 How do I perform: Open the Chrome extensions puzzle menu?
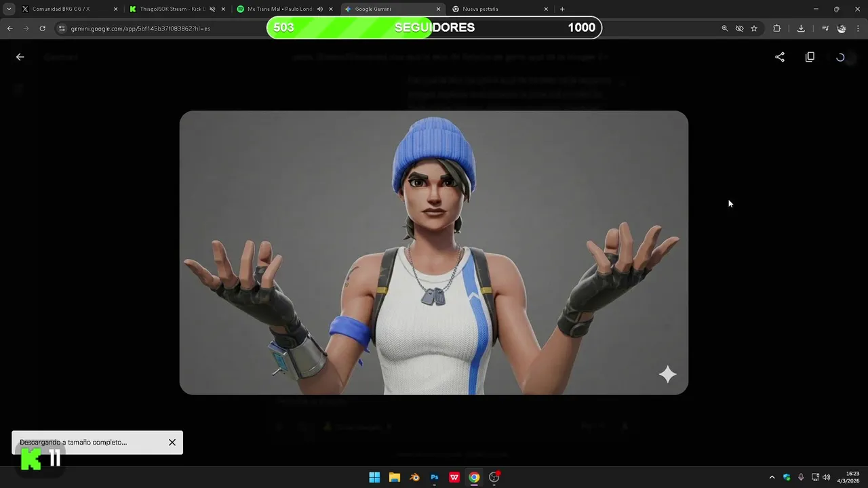pos(777,28)
